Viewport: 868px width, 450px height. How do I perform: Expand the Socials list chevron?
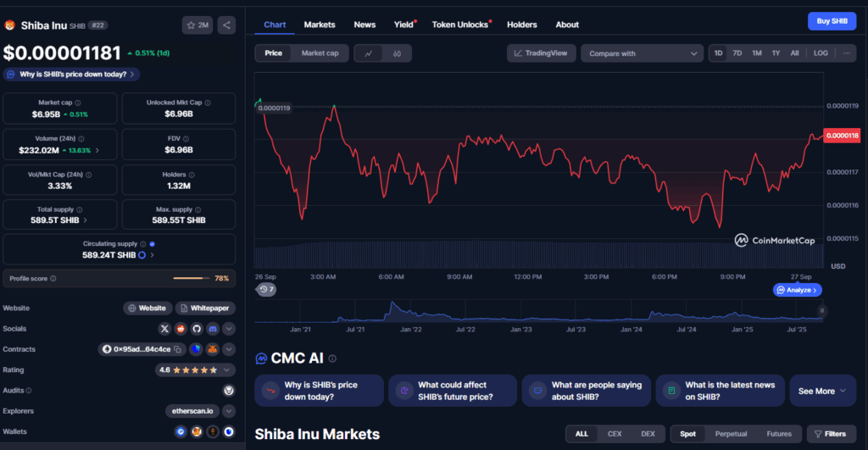click(229, 329)
